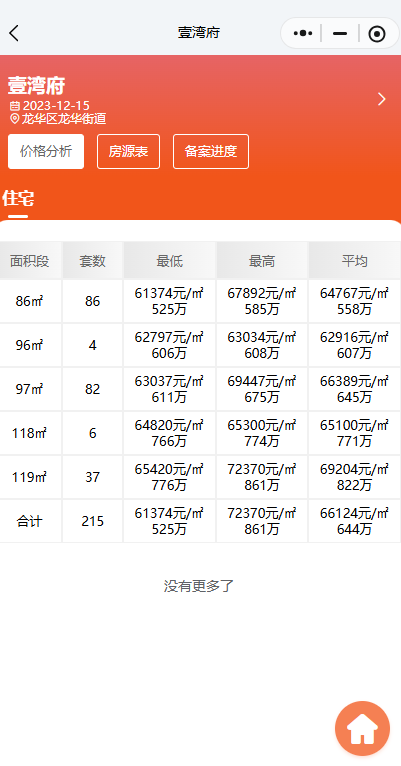Close mini program via circle target icon

pos(377,33)
